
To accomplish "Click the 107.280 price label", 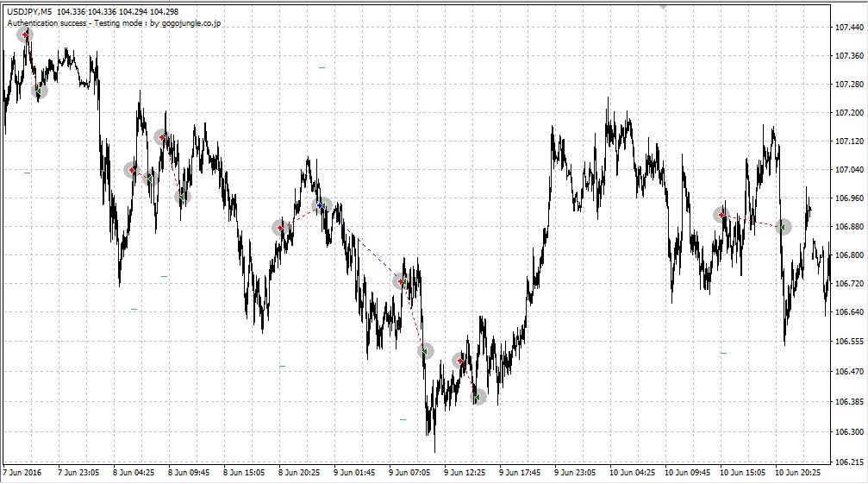I will pos(849,85).
